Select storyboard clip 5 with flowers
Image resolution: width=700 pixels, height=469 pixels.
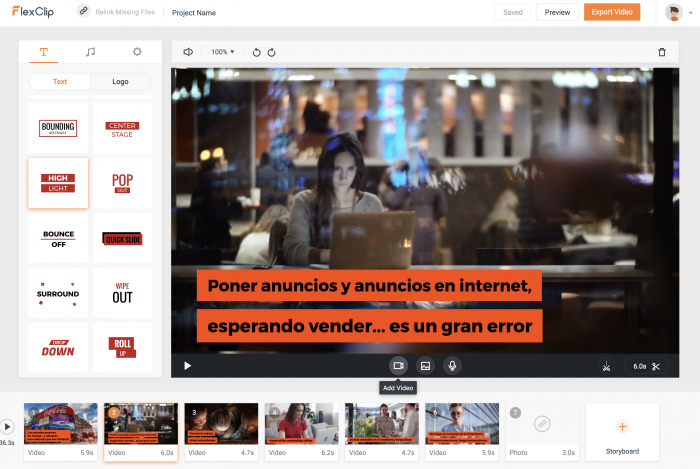(x=382, y=432)
